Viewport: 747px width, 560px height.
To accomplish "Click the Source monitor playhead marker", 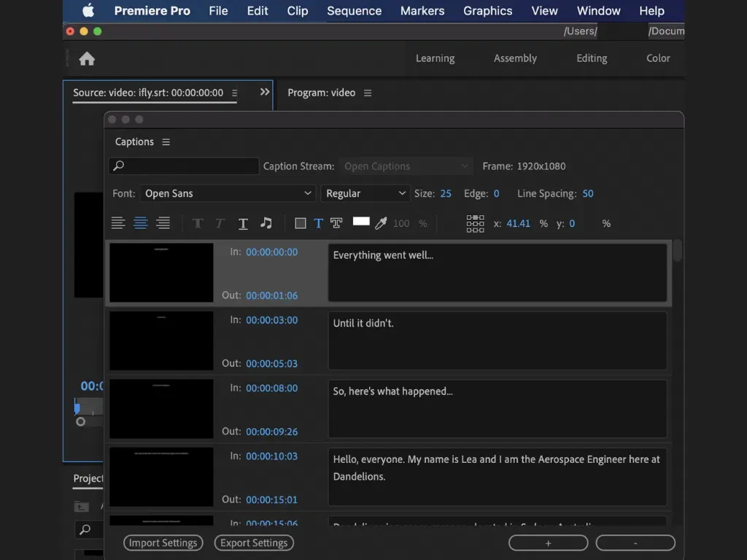I will point(77,407).
